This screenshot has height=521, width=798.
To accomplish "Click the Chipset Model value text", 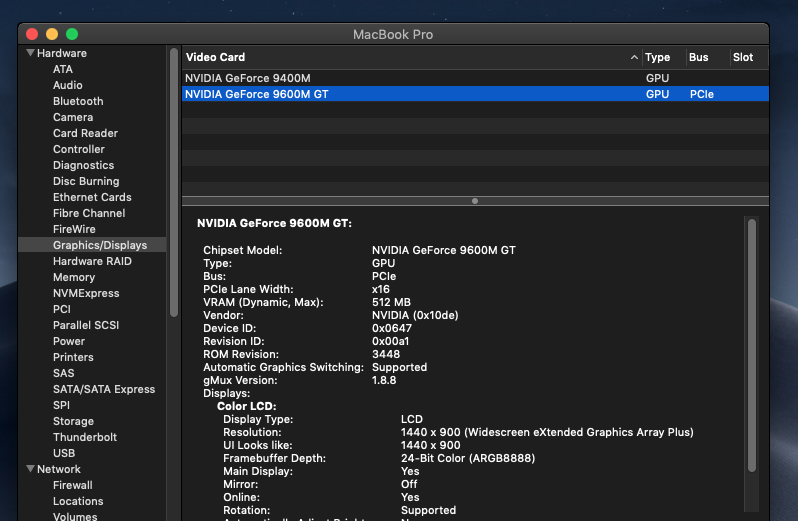I will [x=444, y=250].
